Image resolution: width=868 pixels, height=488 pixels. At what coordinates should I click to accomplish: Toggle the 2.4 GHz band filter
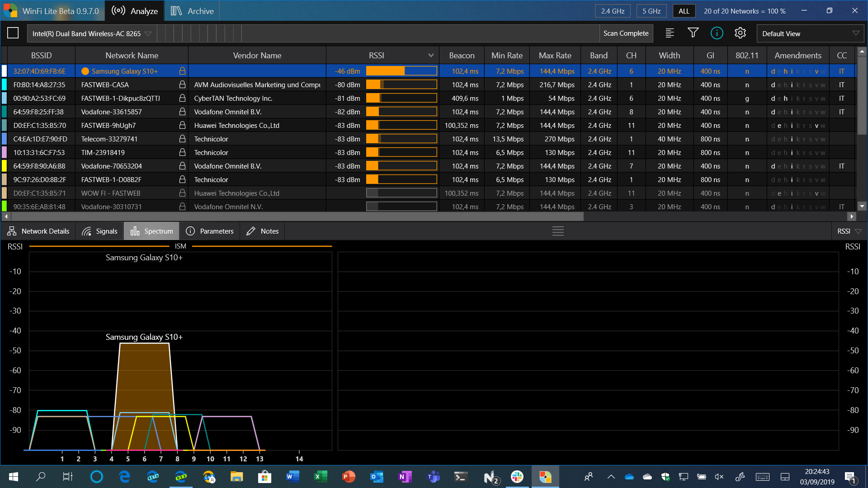(x=613, y=11)
